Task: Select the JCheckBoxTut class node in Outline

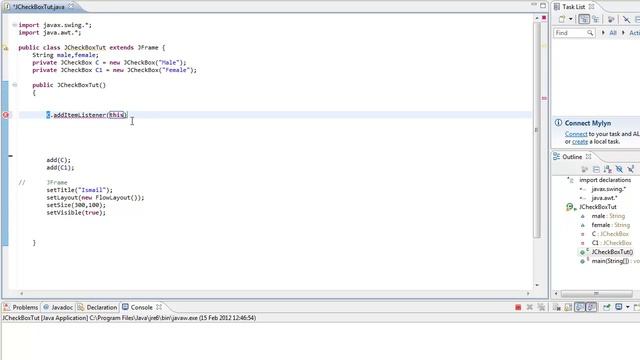Action: click(598, 207)
